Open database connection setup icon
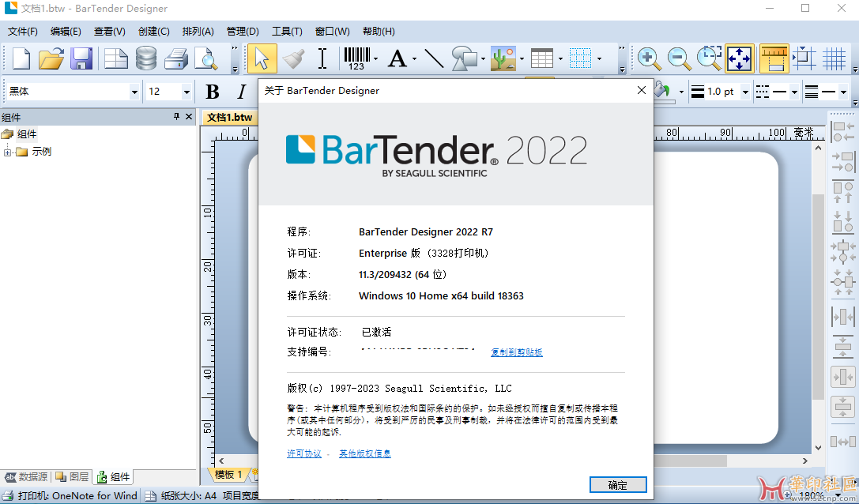Screen dimensions: 859x504 [x=145, y=58]
